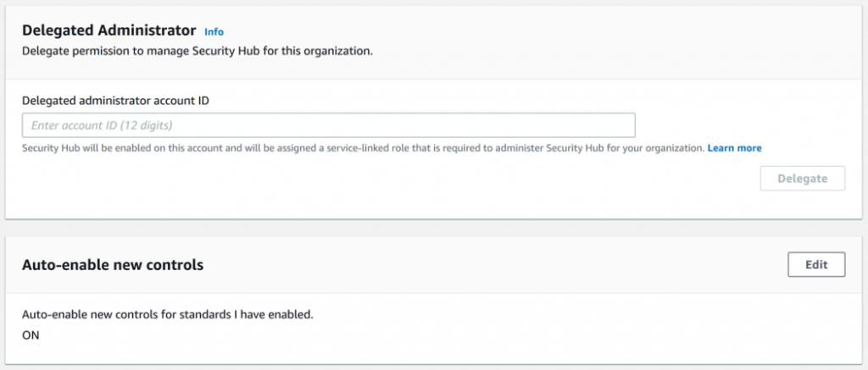The height and width of the screenshot is (370, 868).
Task: Click the blank area left of the Delegate button
Action: click(x=509, y=179)
